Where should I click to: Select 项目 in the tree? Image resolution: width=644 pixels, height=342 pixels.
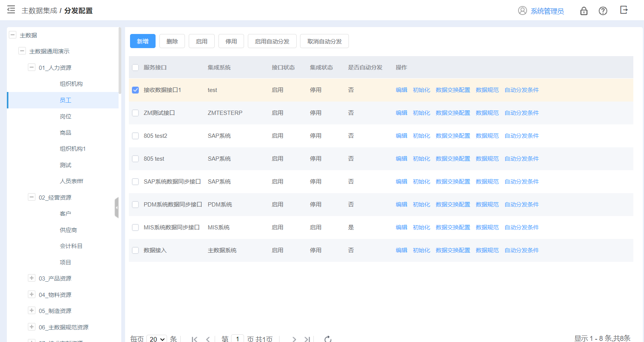[66, 263]
